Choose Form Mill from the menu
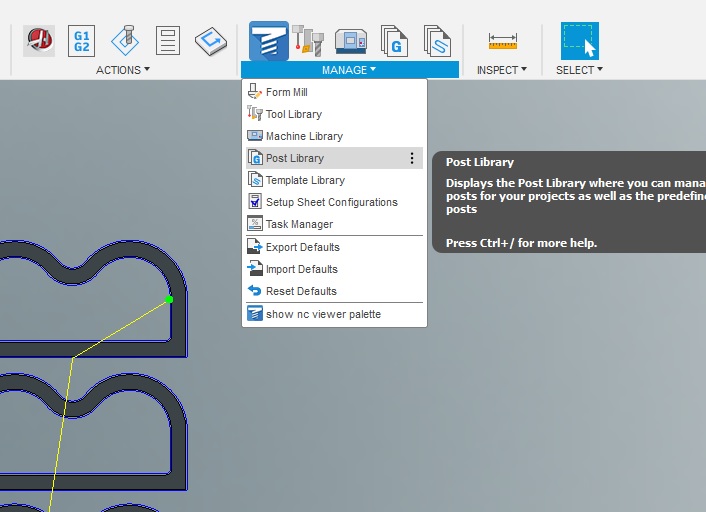706x512 pixels. (334, 92)
